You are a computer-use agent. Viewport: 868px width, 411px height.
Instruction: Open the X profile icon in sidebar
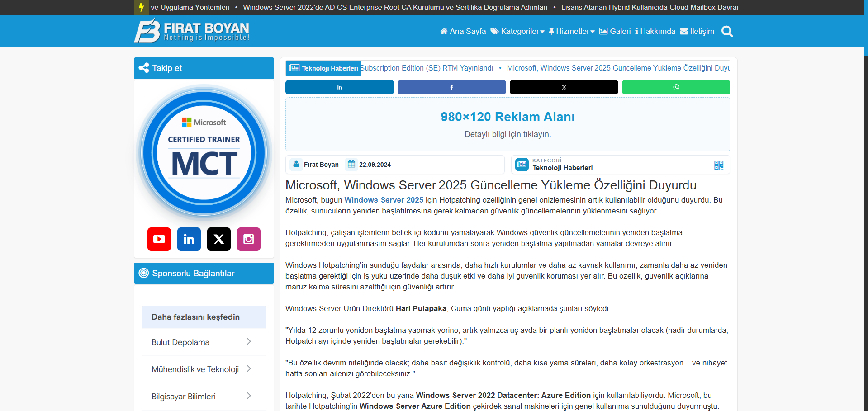pos(219,239)
